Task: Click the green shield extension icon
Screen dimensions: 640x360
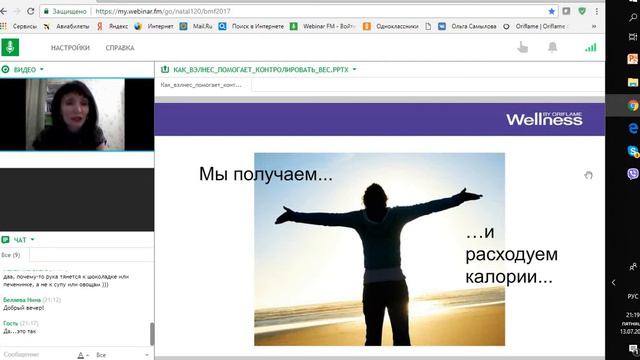Action: pos(582,11)
